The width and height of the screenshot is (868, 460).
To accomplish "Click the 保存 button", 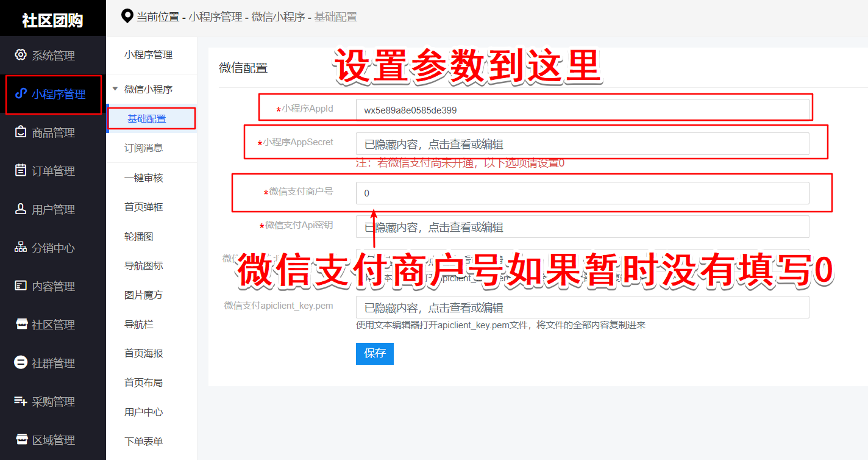I will point(375,354).
